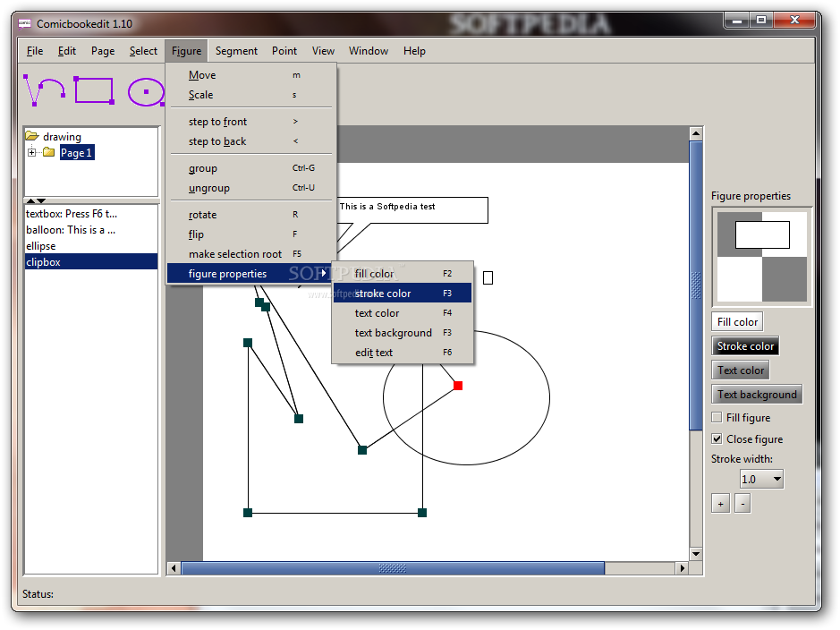Select the curve path drawing tool
Screen dimensions: 840x630
45,90
